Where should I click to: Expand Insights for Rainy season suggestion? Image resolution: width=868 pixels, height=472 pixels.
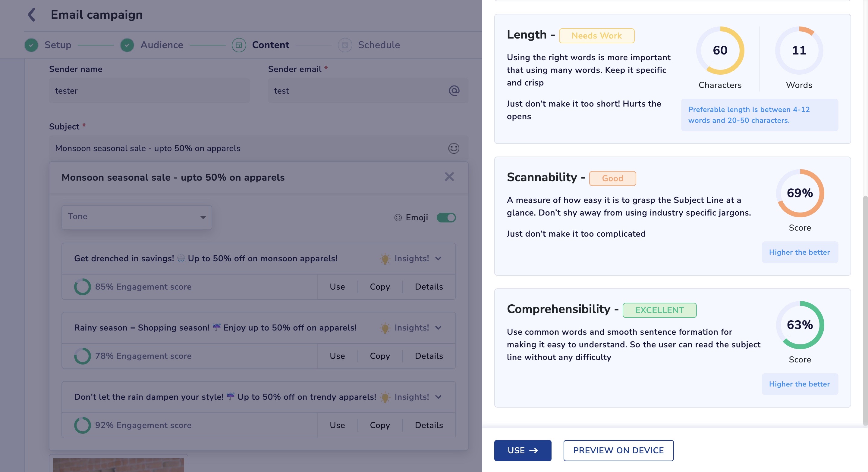click(438, 328)
